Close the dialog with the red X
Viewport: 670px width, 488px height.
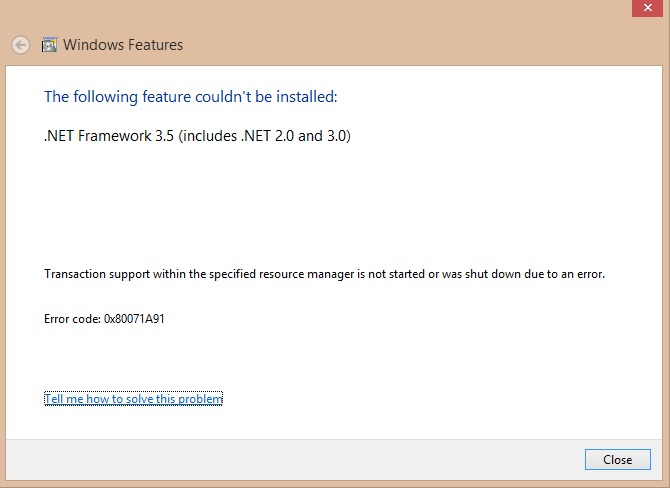click(x=647, y=8)
